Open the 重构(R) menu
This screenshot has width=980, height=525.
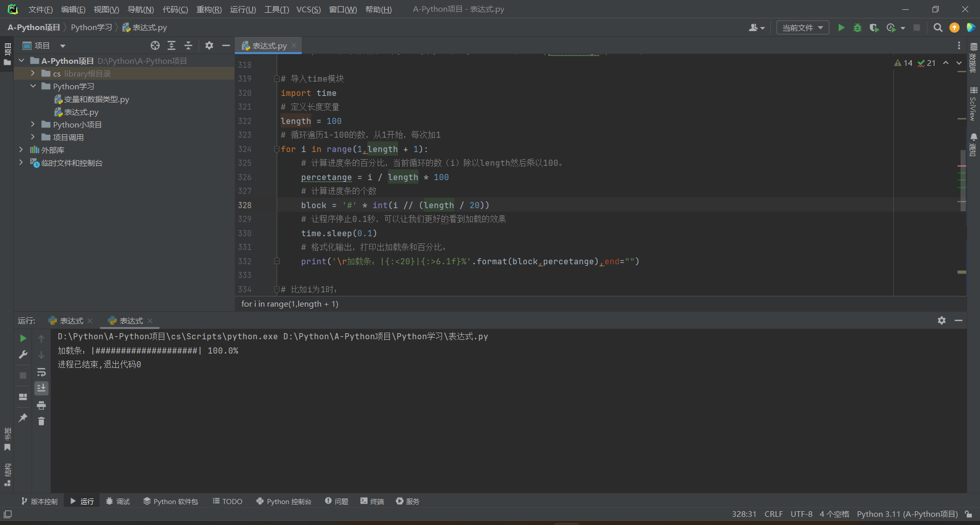click(209, 9)
